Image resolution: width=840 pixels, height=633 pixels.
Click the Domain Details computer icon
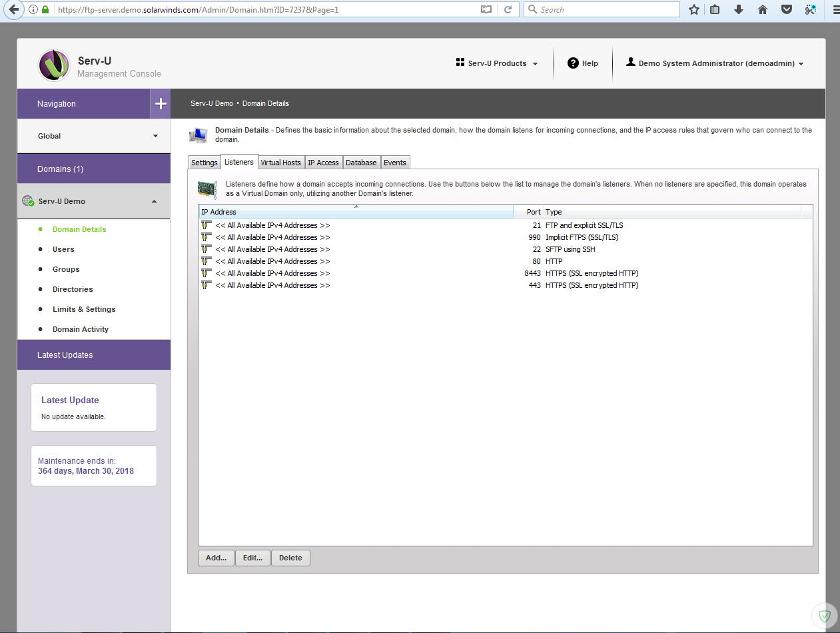coord(198,134)
